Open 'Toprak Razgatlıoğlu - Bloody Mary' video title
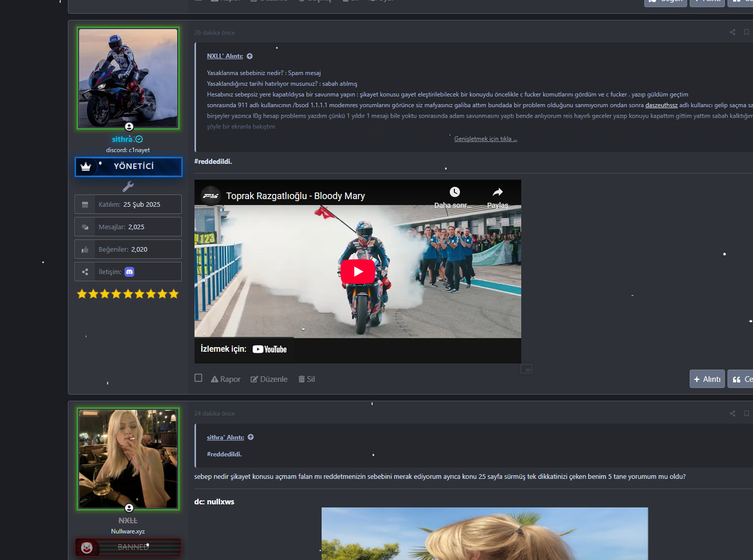The height and width of the screenshot is (560, 753). coord(296,196)
